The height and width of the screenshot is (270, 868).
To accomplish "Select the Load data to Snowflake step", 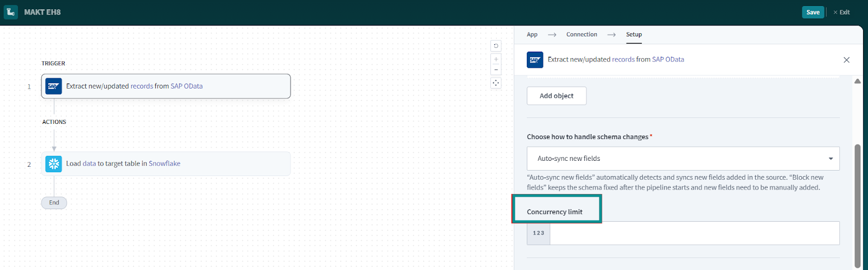I will (166, 164).
